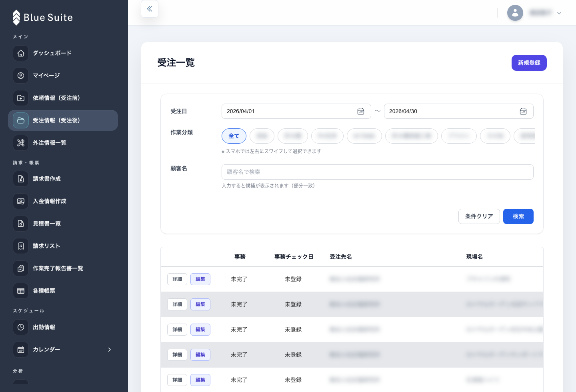Select the 見積書一覧 document icon
Screen dimensions: 576x392
tap(21, 224)
